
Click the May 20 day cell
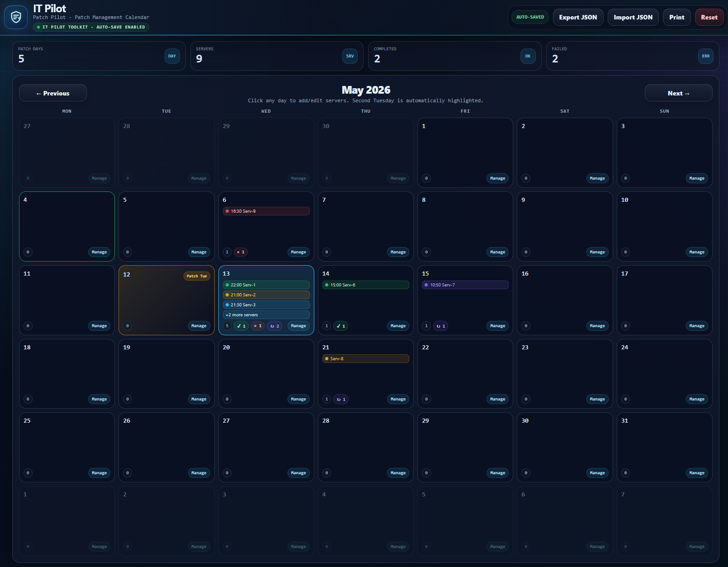266,374
